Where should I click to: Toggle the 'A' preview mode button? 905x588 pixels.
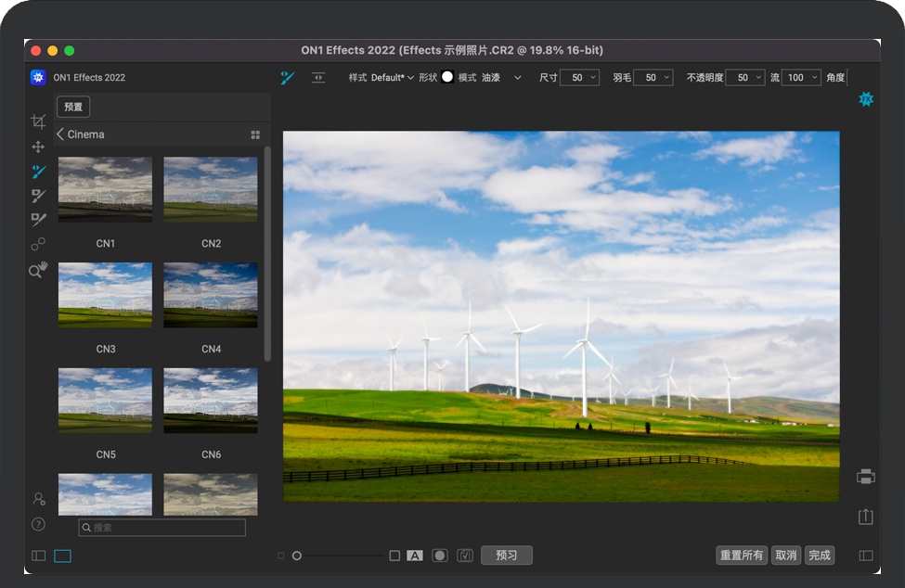tap(415, 556)
